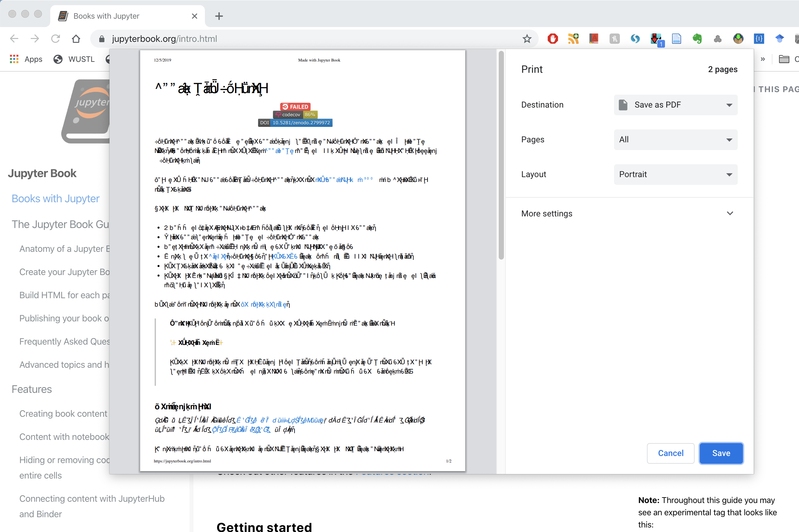The height and width of the screenshot is (532, 799).
Task: Open the JSON viewer extension
Action: tap(759, 38)
